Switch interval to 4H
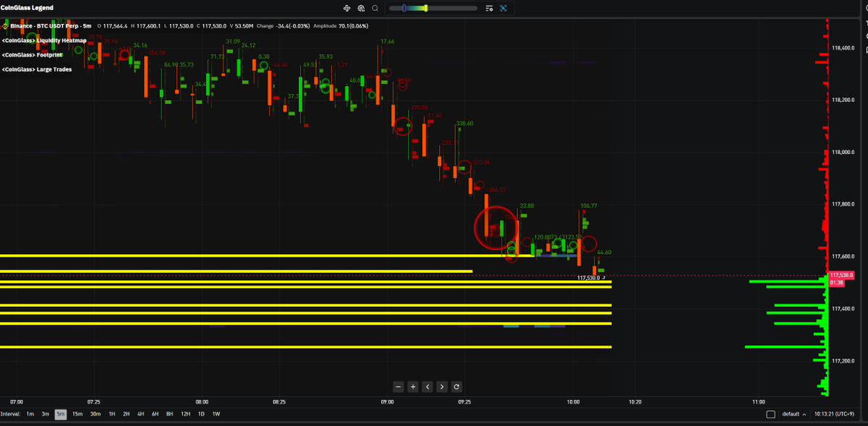868x426 pixels. [140, 414]
